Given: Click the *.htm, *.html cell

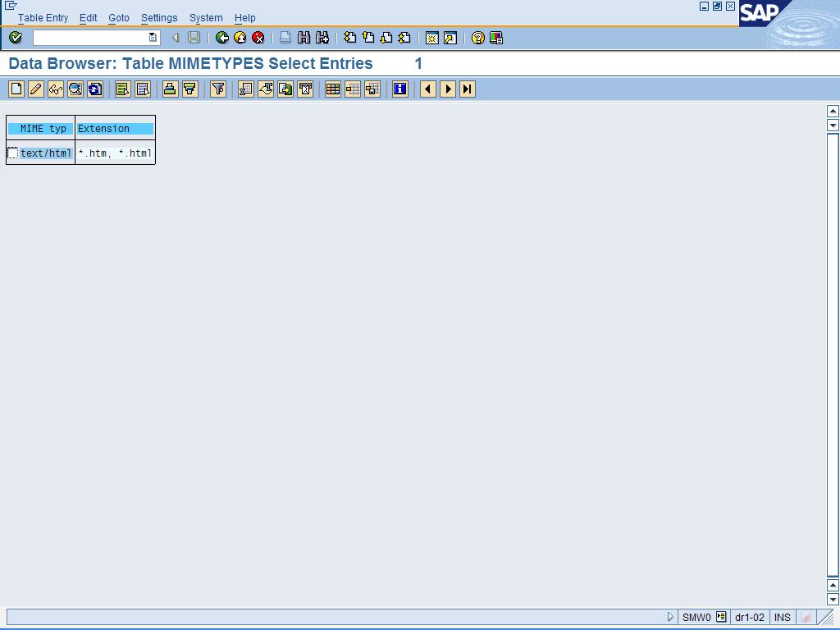Looking at the screenshot, I should click(x=115, y=153).
